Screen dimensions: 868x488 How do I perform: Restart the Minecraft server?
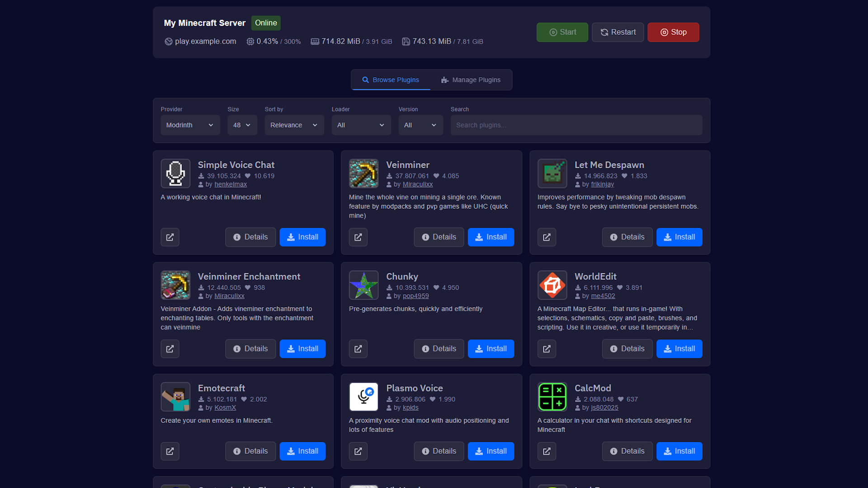618,33
